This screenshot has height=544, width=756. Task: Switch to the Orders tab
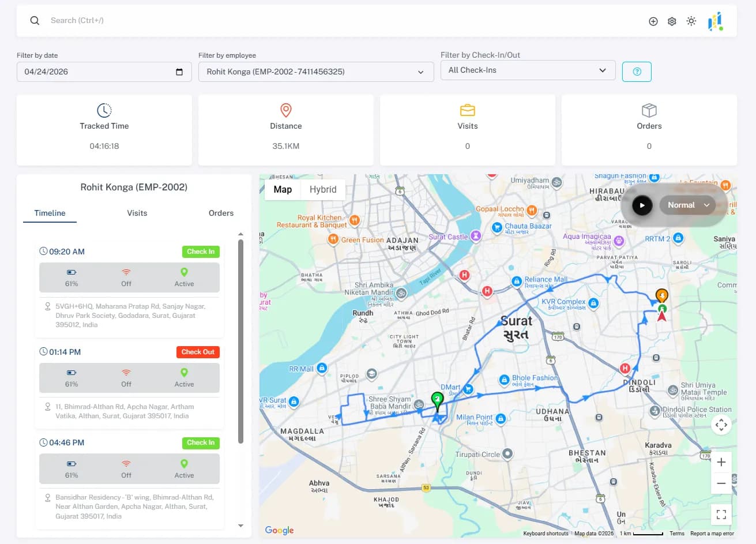pyautogui.click(x=221, y=213)
